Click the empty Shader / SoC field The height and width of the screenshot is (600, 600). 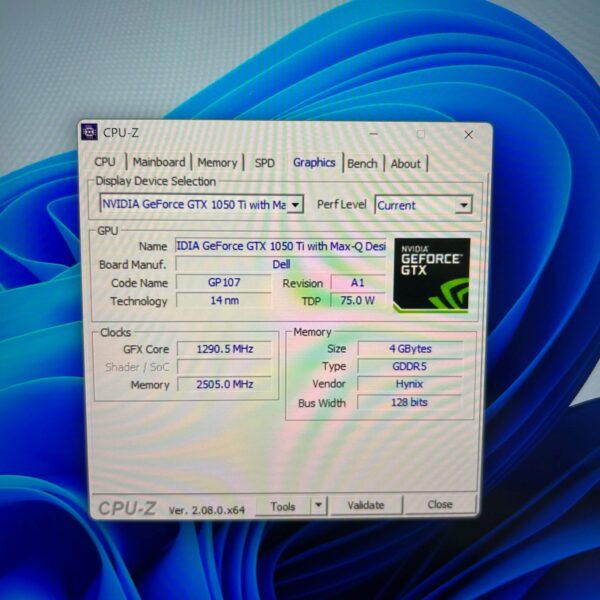tap(225, 367)
